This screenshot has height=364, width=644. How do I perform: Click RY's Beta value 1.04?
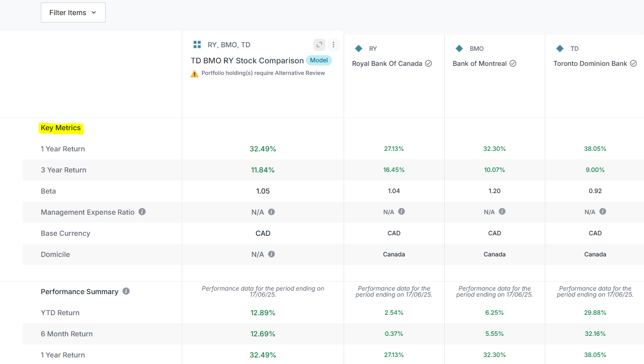394,191
